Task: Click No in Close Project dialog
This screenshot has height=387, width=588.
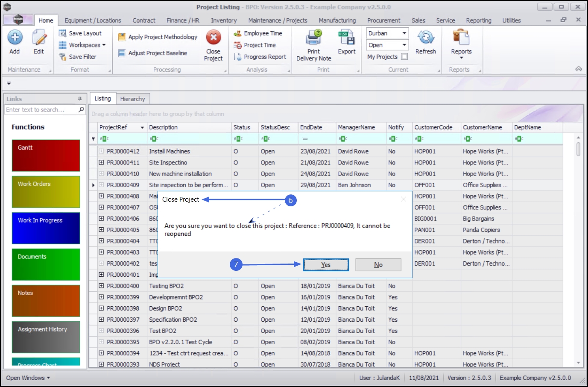Action: [x=378, y=265]
